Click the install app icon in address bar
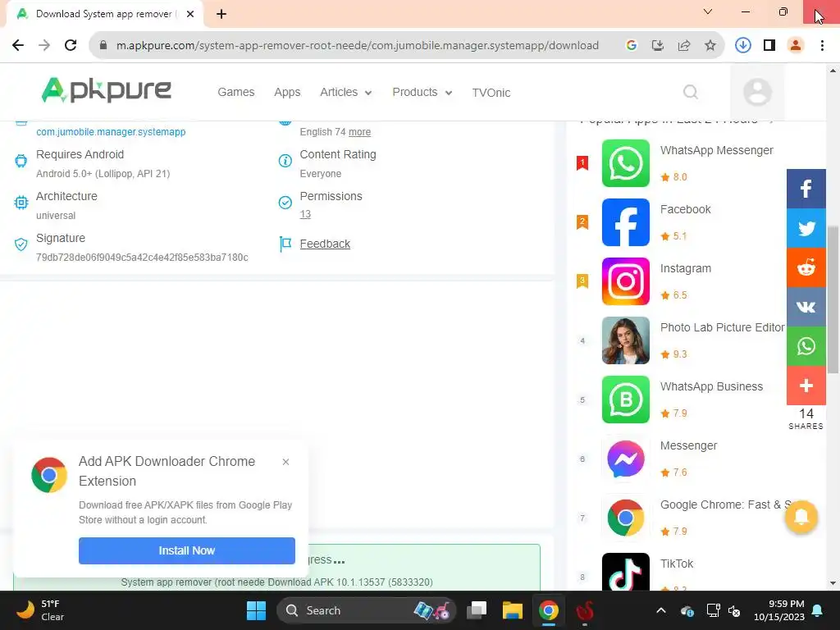This screenshot has width=840, height=630. coord(658,46)
